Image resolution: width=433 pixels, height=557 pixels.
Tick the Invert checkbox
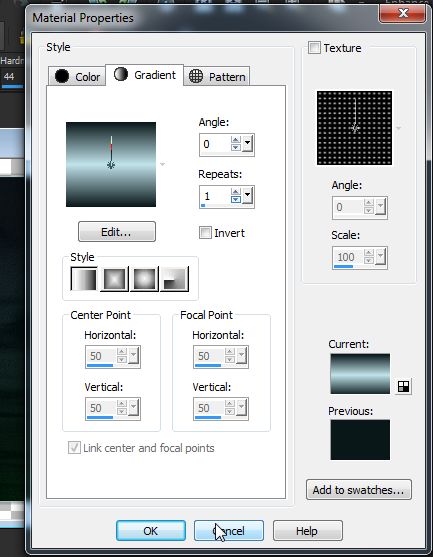pos(205,233)
